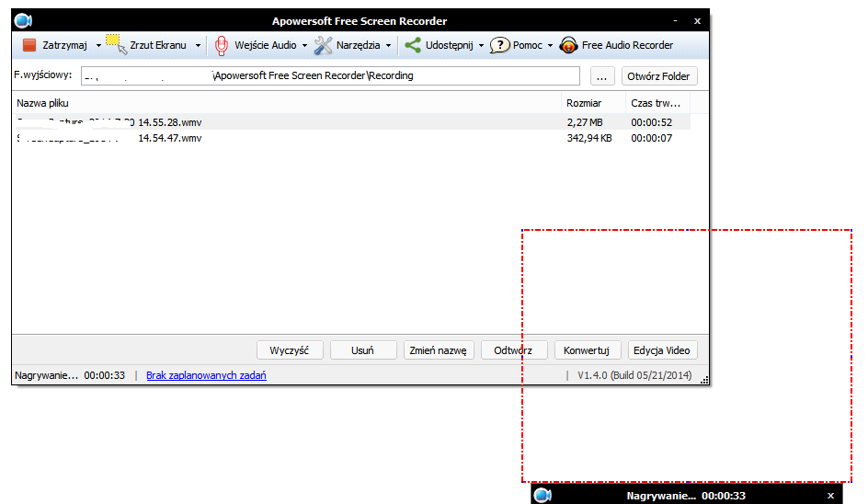Click the output folder path field
Image resolution: width=868 pixels, height=504 pixels.
(330, 76)
